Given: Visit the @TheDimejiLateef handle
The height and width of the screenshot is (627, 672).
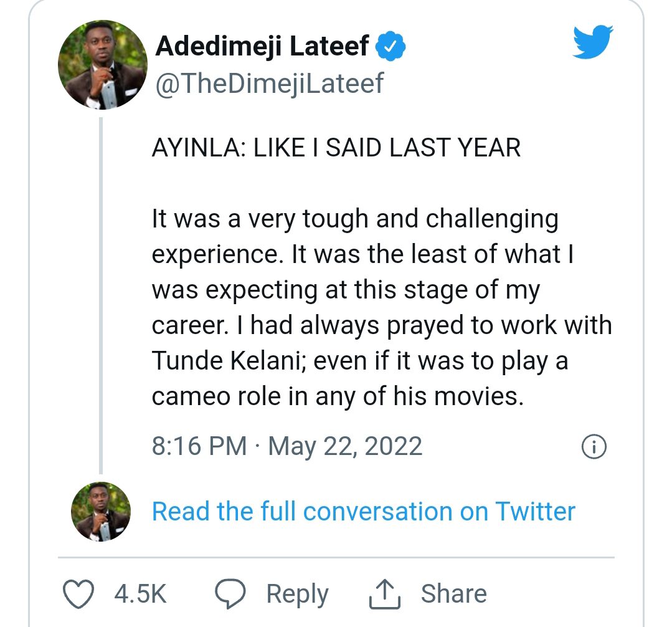Looking at the screenshot, I should (269, 83).
